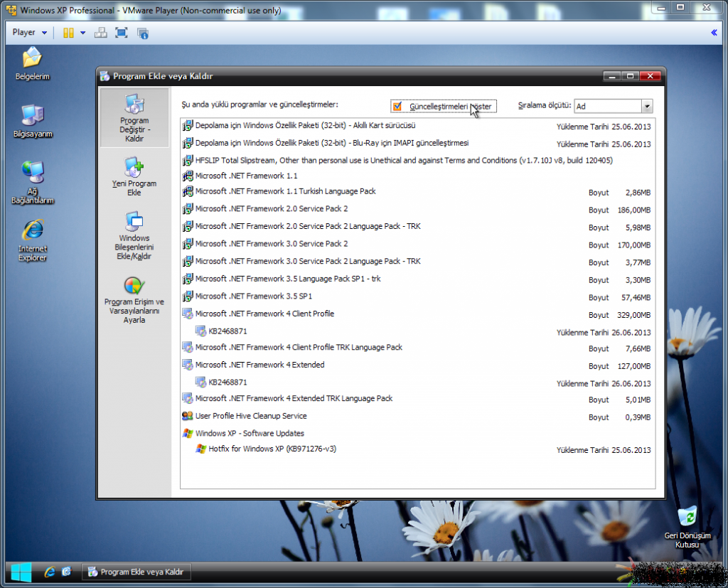Toggle Güncelleştirmeleri göster checkbox
The height and width of the screenshot is (588, 728).
[397, 107]
